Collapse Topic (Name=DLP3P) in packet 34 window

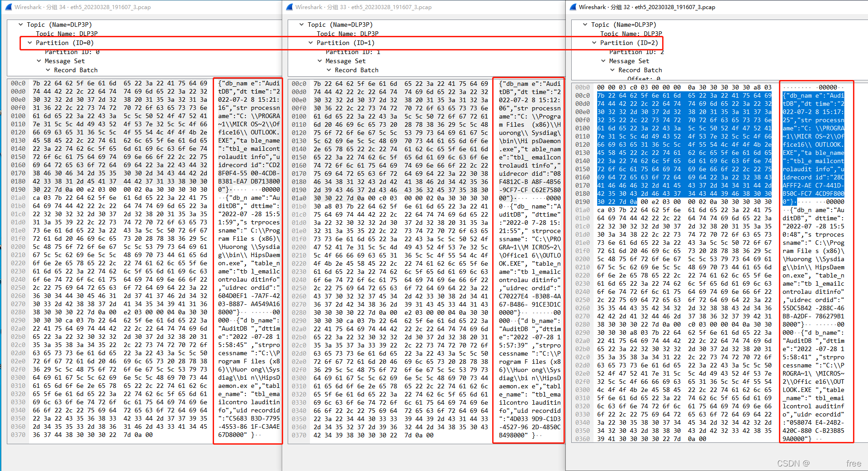(x=20, y=25)
